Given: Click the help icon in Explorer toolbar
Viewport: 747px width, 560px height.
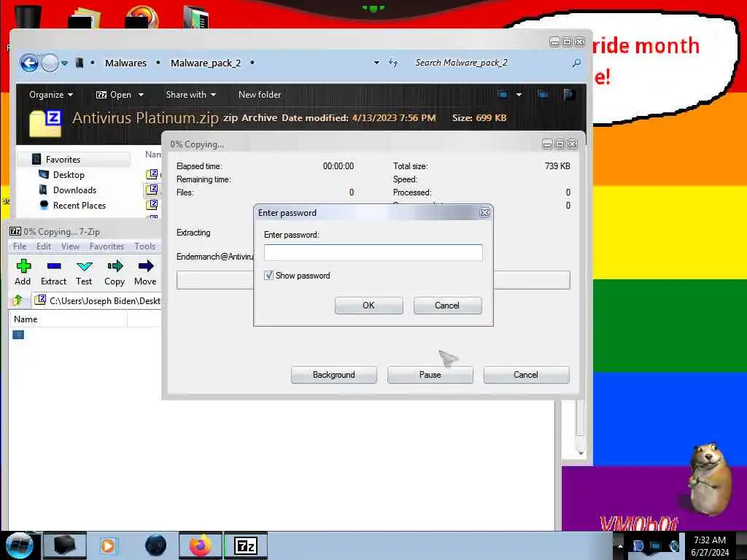Looking at the screenshot, I should tap(568, 94).
